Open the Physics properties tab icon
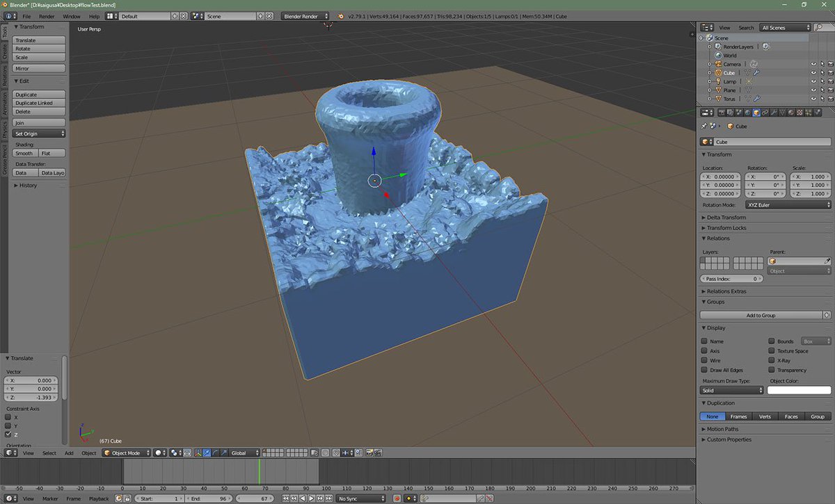This screenshot has height=504, width=835. pyautogui.click(x=816, y=112)
